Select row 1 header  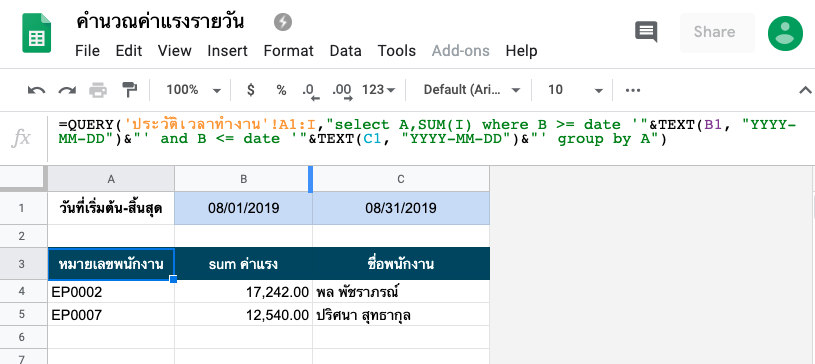pos(22,208)
